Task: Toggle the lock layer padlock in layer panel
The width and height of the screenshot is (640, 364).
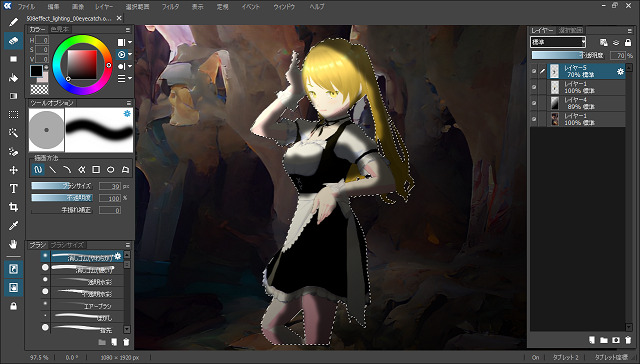Action: pos(628,42)
